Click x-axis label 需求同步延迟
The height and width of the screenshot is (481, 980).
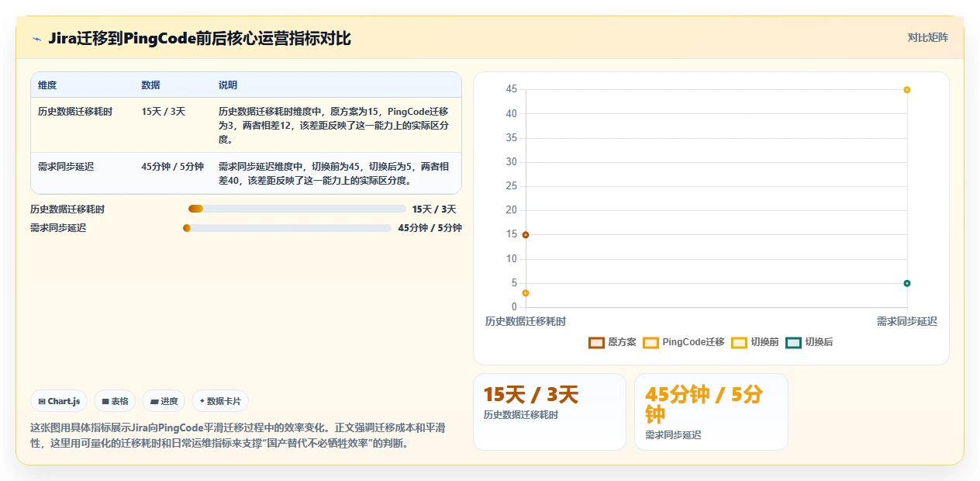click(907, 321)
